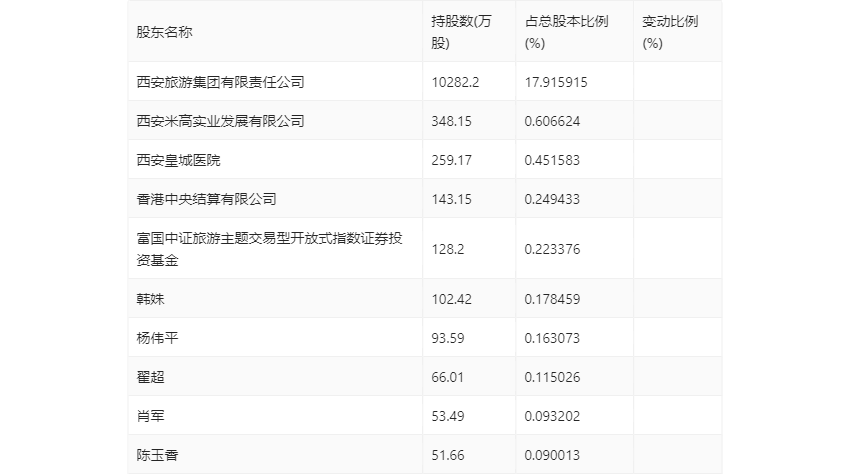Click the percentage 0.223376
This screenshot has width=850, height=474.
[552, 249]
